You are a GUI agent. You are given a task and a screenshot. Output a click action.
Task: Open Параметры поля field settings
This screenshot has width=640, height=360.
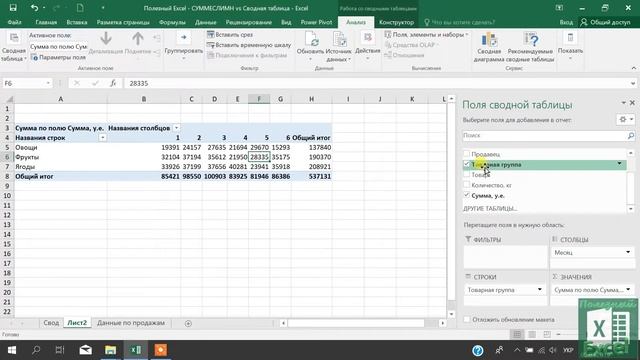coord(58,58)
